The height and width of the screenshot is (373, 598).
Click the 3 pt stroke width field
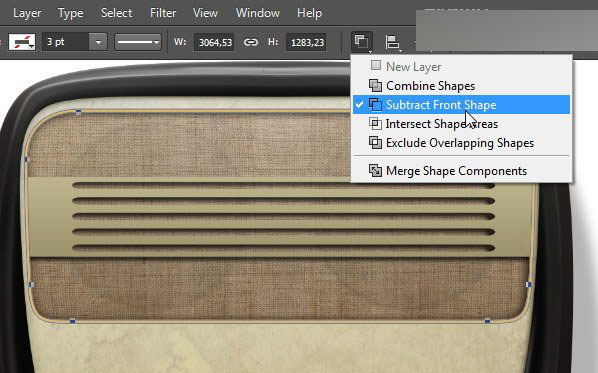(66, 42)
